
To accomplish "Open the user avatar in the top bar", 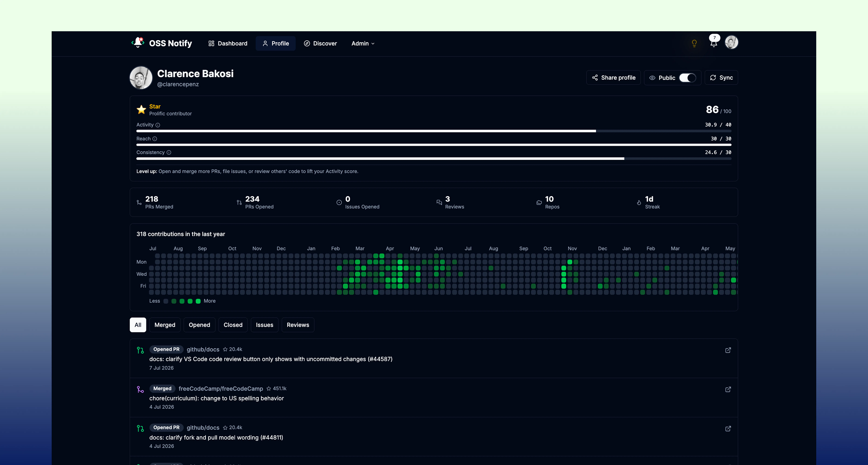I will click(731, 43).
